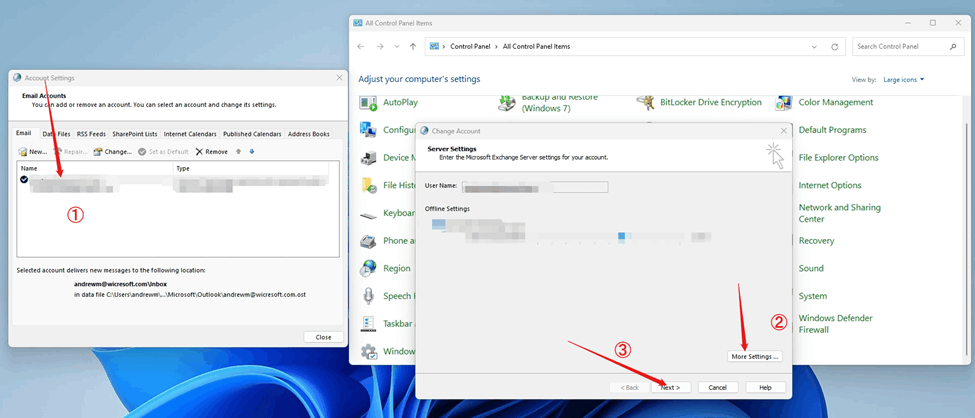The image size is (975, 418).
Task: Refresh the Control Panel view
Action: tap(835, 47)
